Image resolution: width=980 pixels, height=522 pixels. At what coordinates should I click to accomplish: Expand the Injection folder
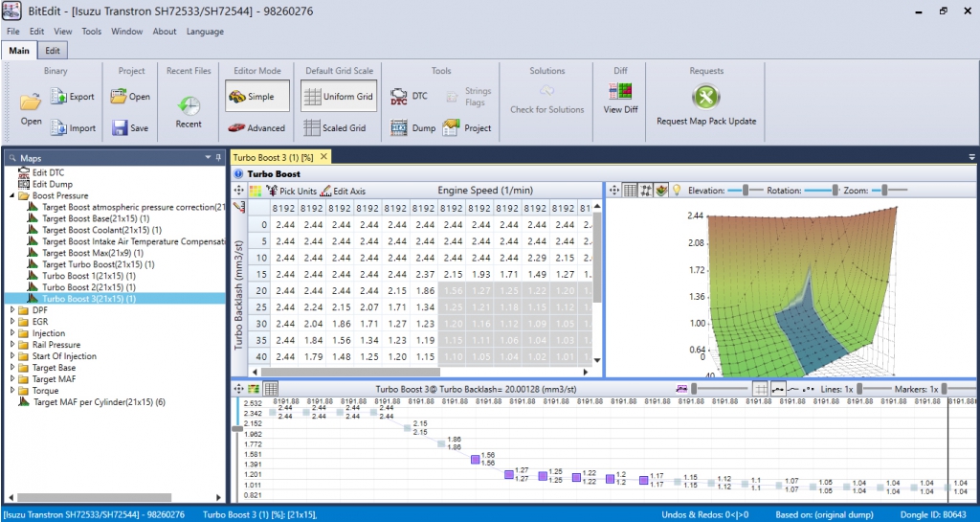pyautogui.click(x=13, y=333)
